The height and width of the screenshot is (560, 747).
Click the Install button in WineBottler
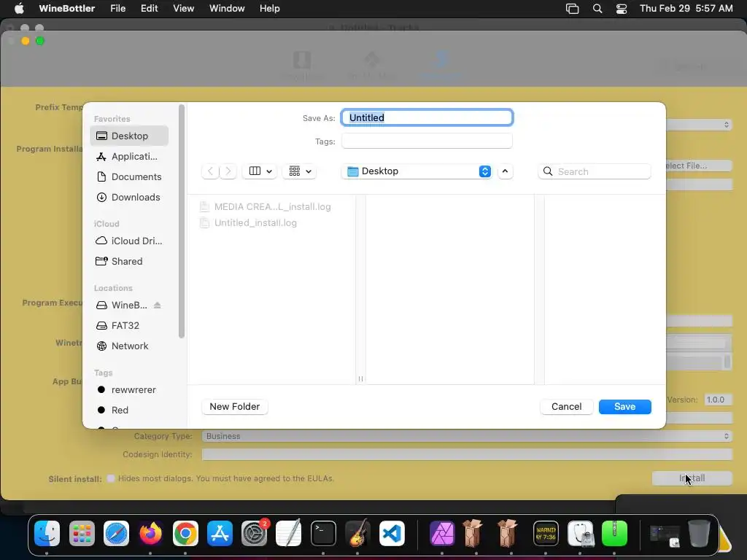pos(692,478)
